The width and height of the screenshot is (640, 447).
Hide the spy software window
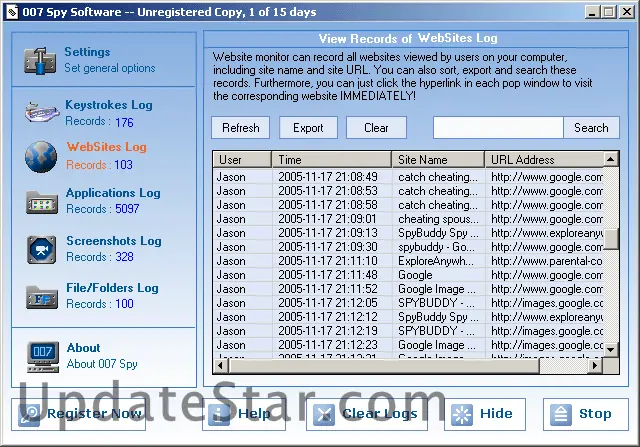(485, 414)
